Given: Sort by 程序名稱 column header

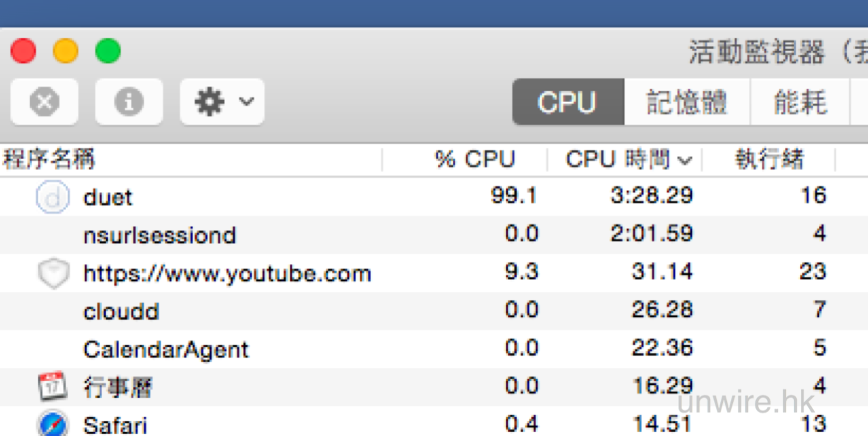Looking at the screenshot, I should point(49,160).
